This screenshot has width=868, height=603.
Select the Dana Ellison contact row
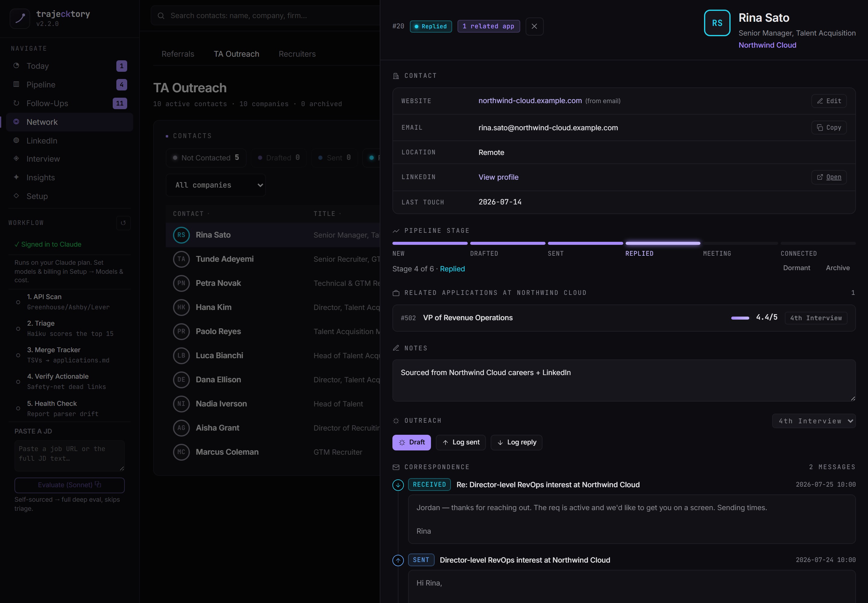(273, 380)
